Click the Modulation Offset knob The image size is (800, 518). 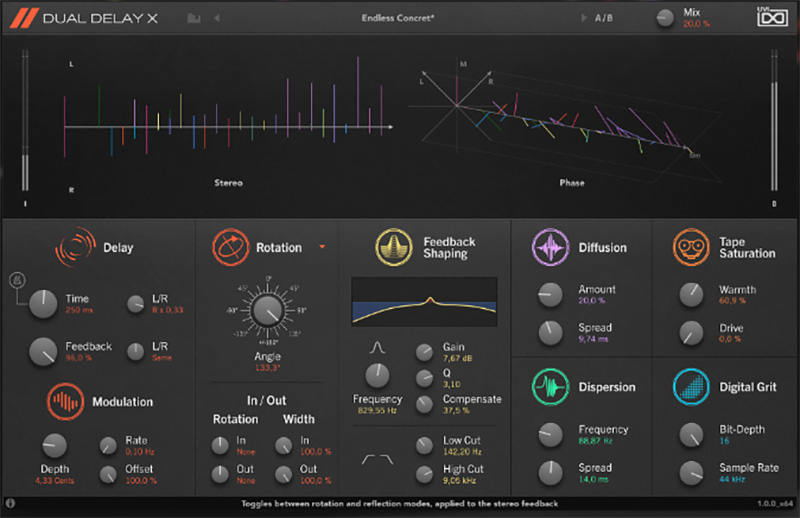[108, 474]
